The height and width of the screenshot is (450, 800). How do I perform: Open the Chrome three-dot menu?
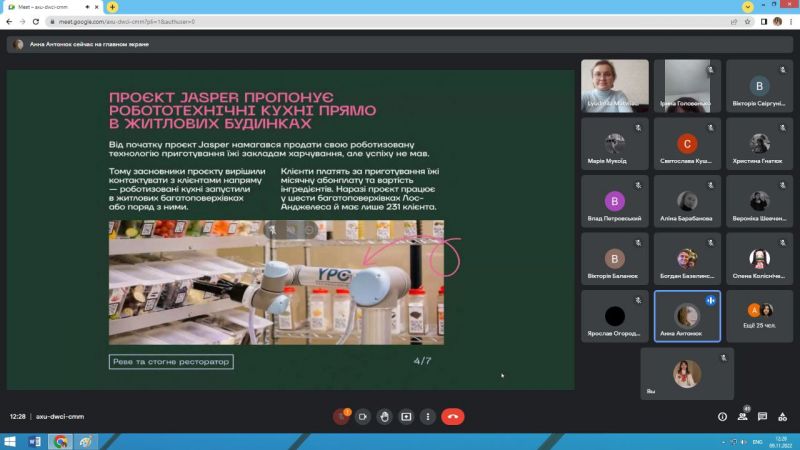[791, 22]
